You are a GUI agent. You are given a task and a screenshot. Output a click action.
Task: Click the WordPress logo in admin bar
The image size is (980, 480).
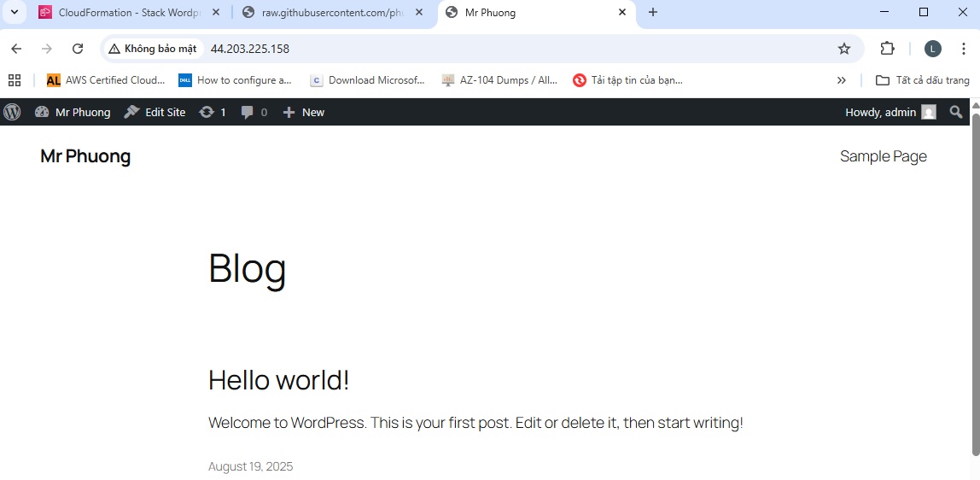point(12,112)
